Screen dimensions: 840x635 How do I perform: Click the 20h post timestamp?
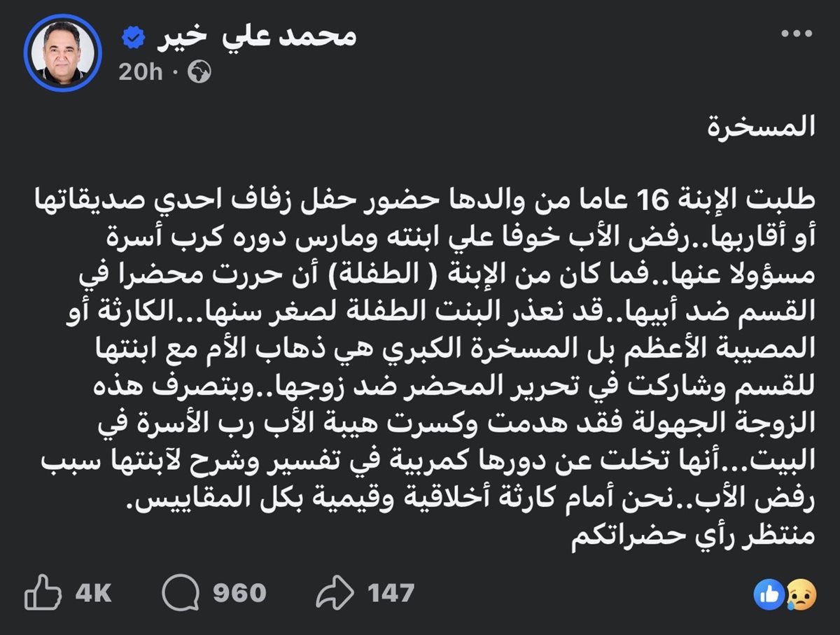pyautogui.click(x=140, y=72)
